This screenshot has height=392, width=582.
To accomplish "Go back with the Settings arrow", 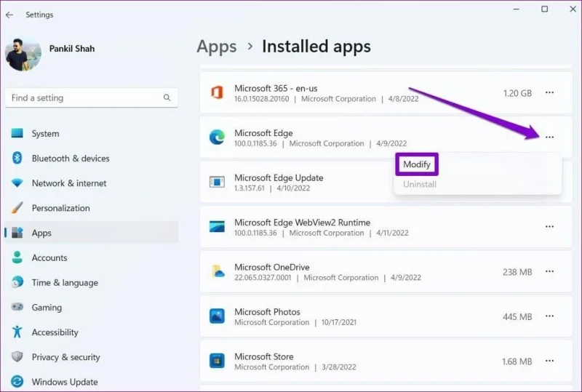I will (x=9, y=15).
